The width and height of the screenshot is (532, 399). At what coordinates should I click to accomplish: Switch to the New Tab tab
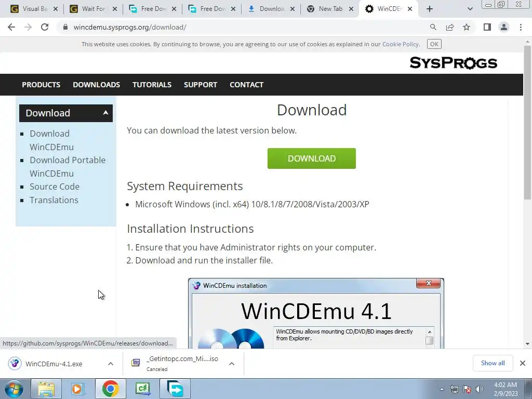(329, 9)
